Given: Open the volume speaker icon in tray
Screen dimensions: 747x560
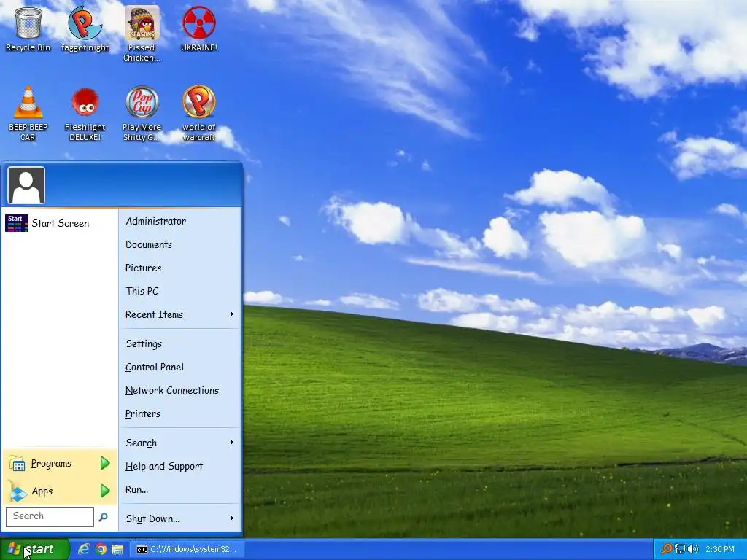Looking at the screenshot, I should click(693, 549).
